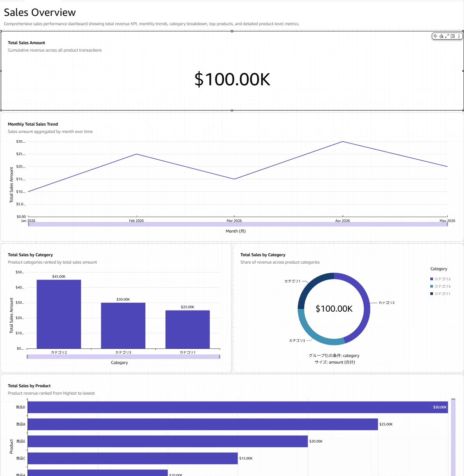
Task: Click the left handle of Month range slider
Action: tap(28, 224)
